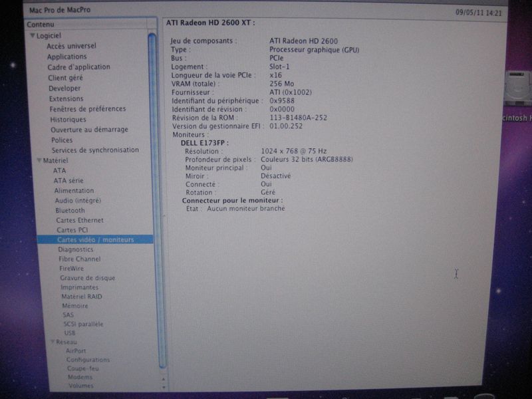
Task: Select Accès universel in the sidebar
Action: (x=71, y=46)
